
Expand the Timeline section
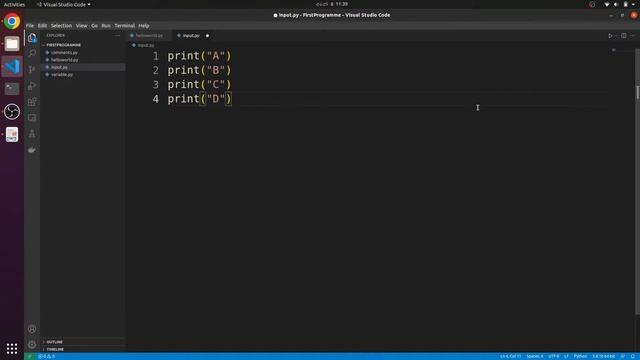click(83, 349)
